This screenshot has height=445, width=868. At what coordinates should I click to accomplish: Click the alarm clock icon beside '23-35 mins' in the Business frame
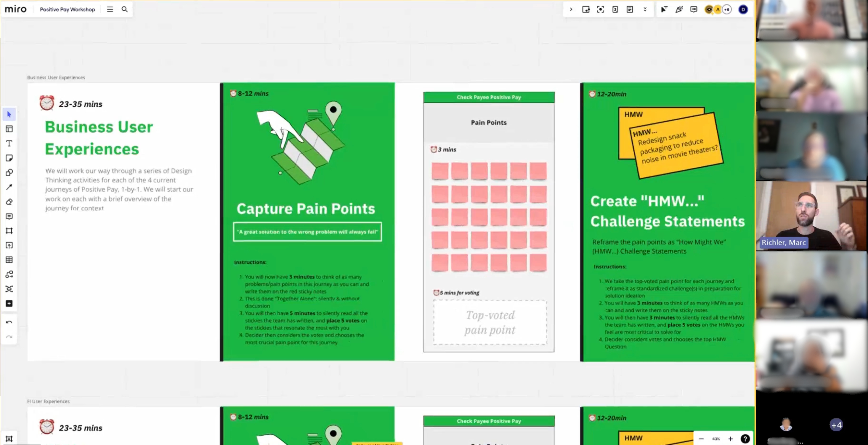tap(47, 103)
